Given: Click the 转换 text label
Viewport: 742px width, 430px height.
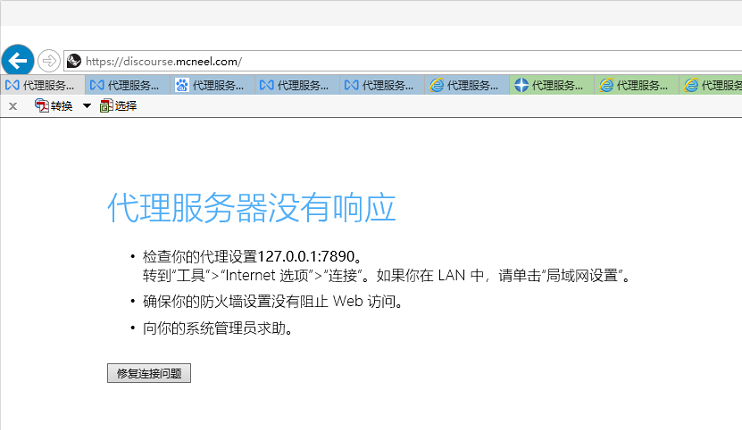Looking at the screenshot, I should click(62, 106).
